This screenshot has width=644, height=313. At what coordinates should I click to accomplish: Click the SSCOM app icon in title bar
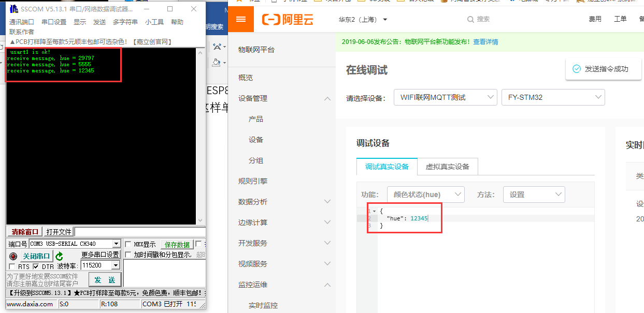coord(14,9)
